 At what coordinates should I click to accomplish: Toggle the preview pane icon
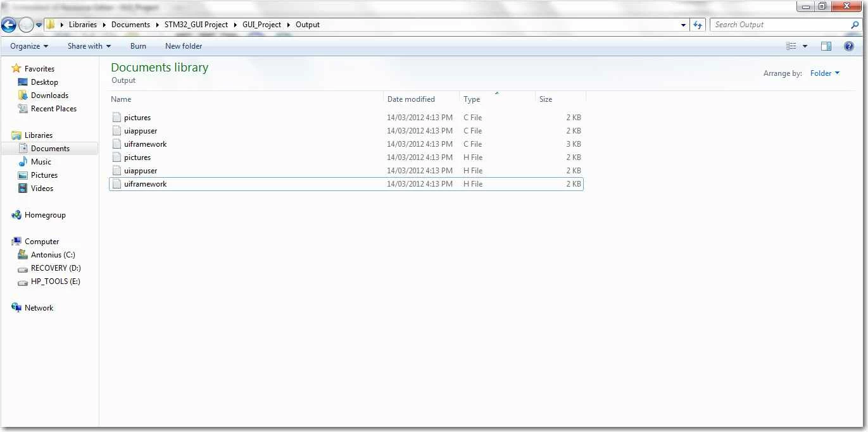click(x=826, y=46)
